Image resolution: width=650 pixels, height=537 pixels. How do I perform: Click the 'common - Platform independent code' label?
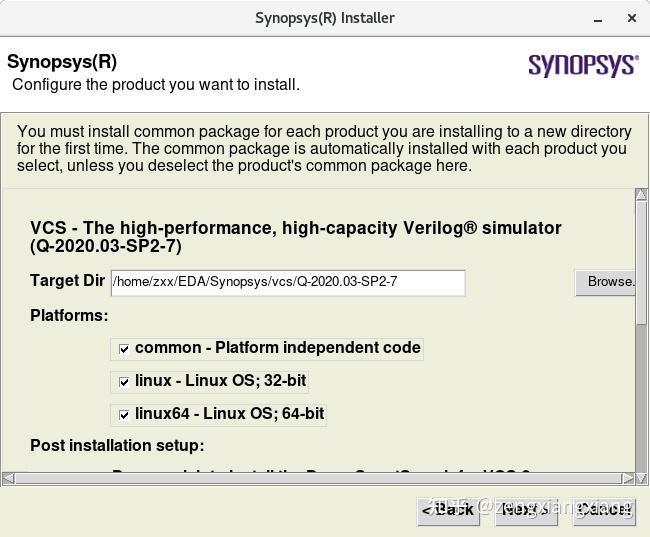click(277, 348)
